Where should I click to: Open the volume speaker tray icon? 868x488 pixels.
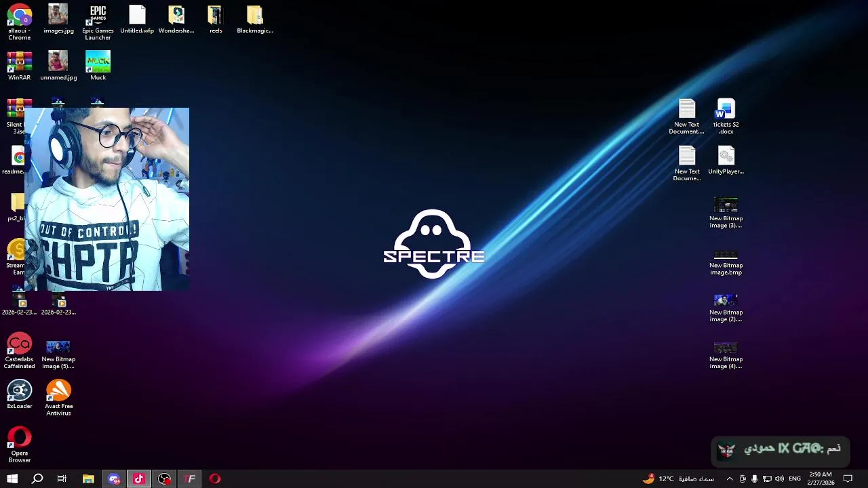point(779,479)
